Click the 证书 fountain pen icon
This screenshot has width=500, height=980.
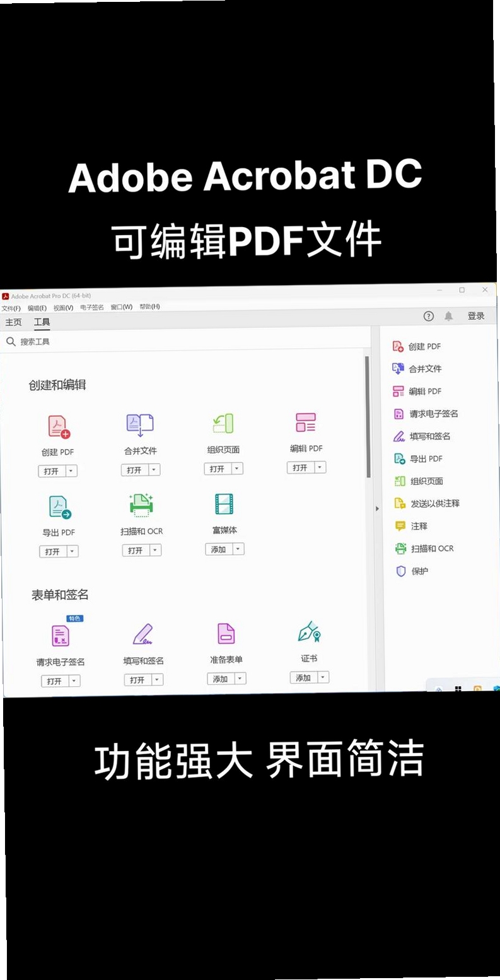[x=309, y=631]
